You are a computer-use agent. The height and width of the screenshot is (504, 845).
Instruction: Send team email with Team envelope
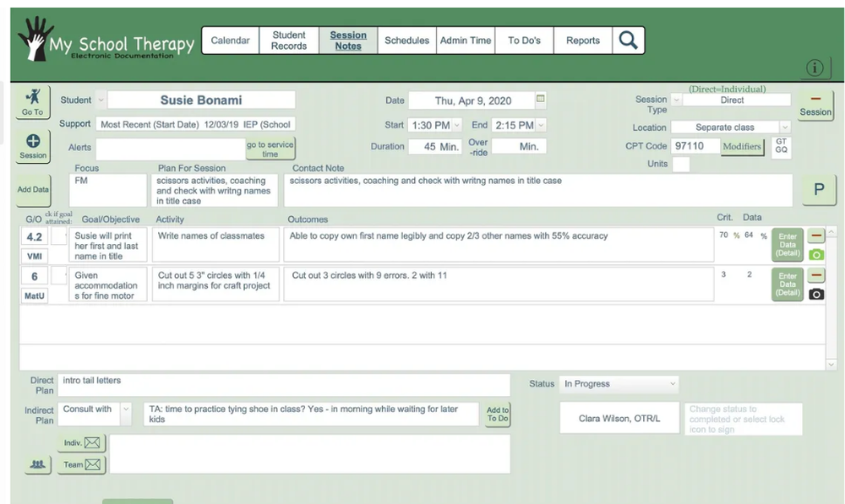81,464
